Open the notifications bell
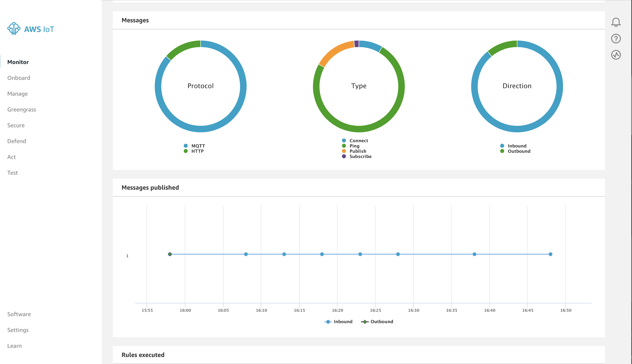632x364 pixels. 616,22
